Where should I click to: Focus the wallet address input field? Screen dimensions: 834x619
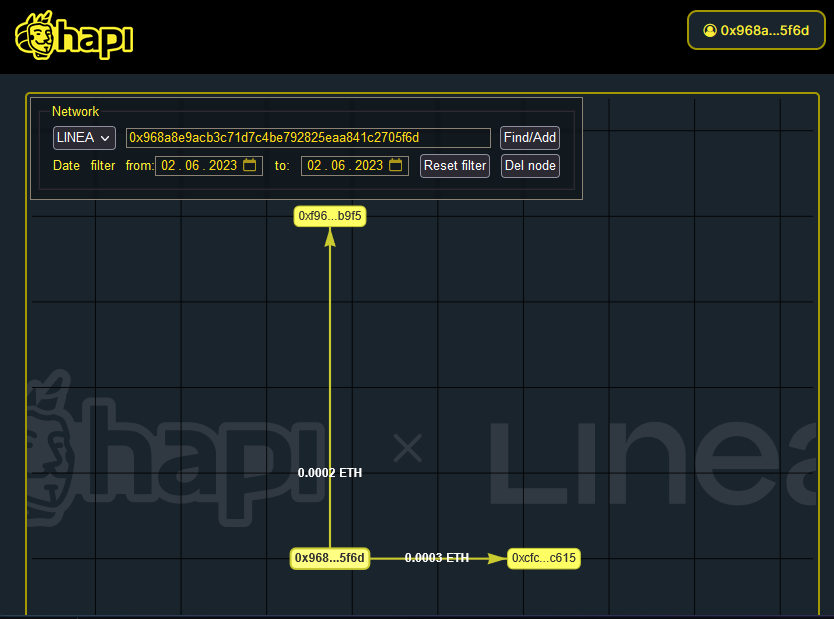[308, 138]
